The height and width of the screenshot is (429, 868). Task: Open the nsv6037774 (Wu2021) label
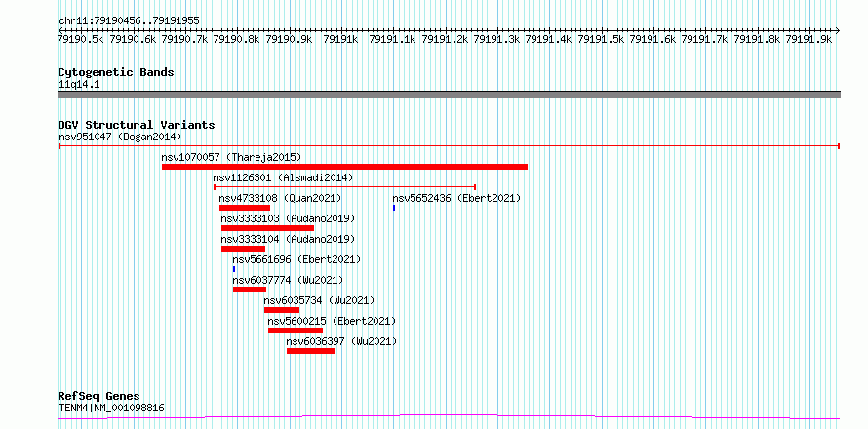coord(288,280)
